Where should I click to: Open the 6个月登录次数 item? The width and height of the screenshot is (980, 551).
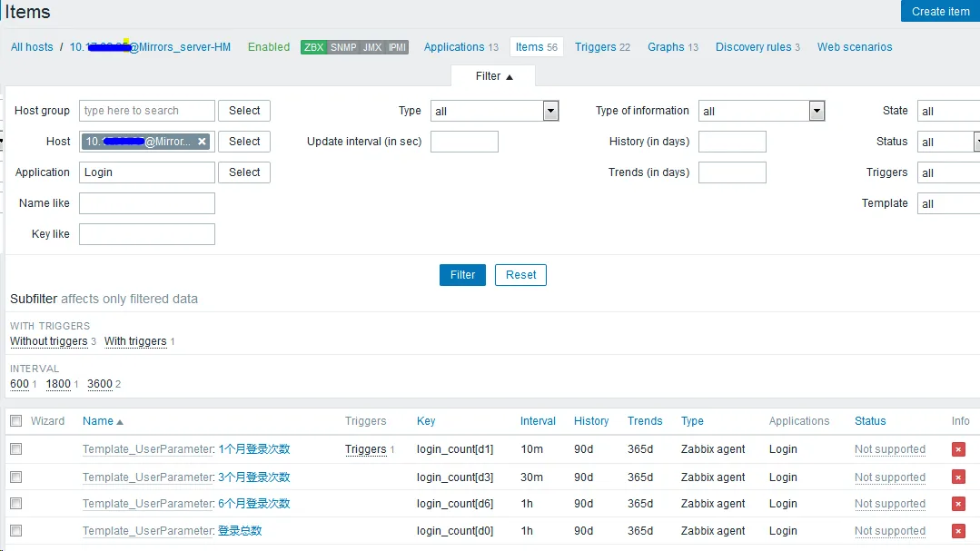[253, 504]
